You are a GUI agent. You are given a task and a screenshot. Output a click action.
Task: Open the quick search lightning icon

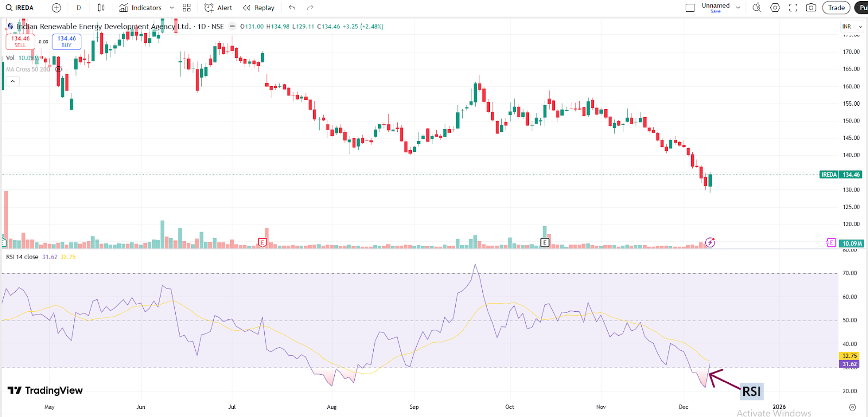click(757, 8)
